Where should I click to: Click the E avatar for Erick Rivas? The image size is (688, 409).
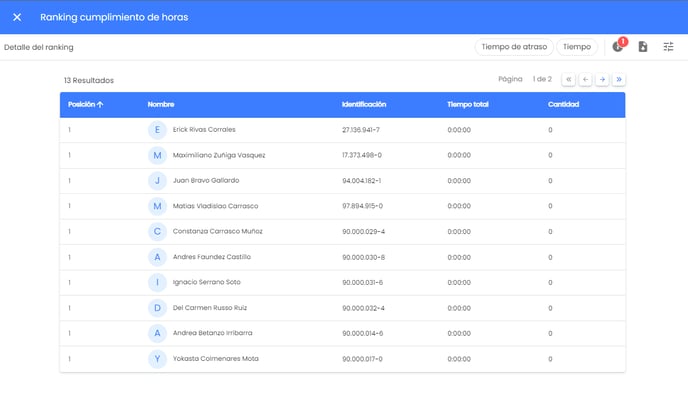tap(157, 130)
